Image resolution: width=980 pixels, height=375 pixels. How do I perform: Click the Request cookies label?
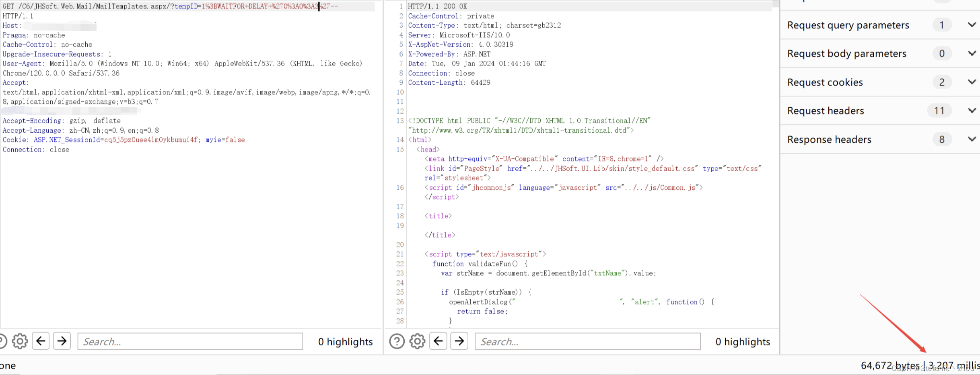pos(825,82)
